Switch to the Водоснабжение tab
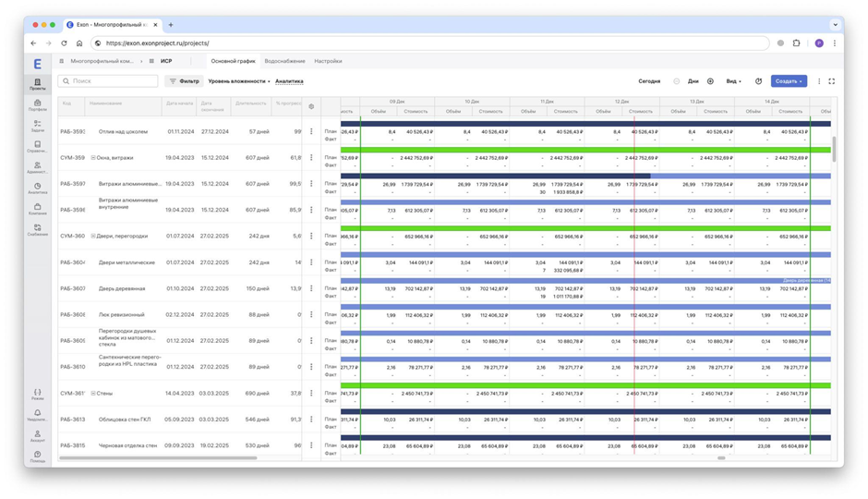The height and width of the screenshot is (499, 868). [x=284, y=61]
